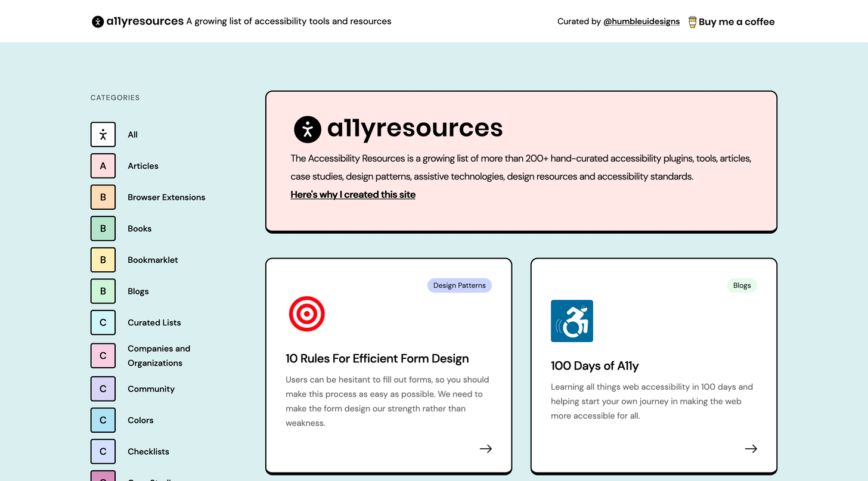868x481 pixels.
Task: Select the Colors category
Action: [140, 420]
